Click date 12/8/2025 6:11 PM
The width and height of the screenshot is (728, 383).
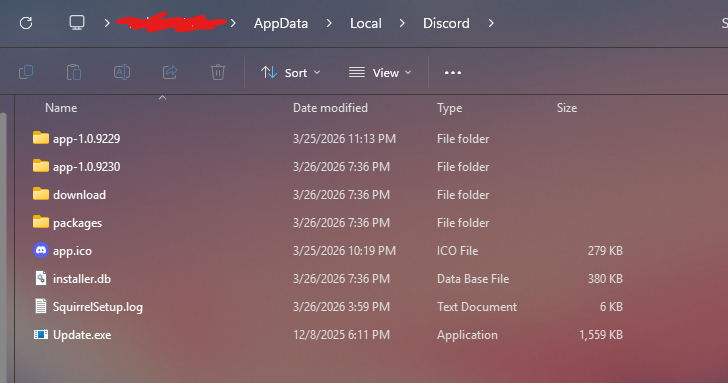coord(341,335)
